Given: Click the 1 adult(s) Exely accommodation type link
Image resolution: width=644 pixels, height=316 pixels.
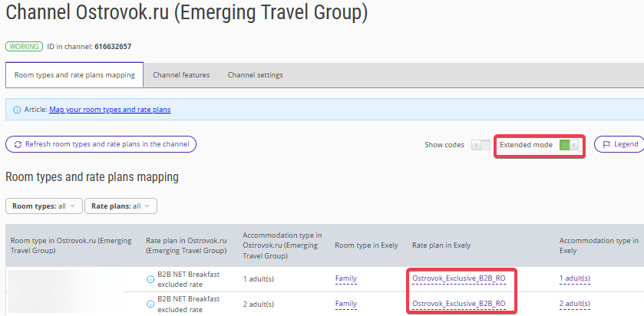Looking at the screenshot, I should point(575,278).
